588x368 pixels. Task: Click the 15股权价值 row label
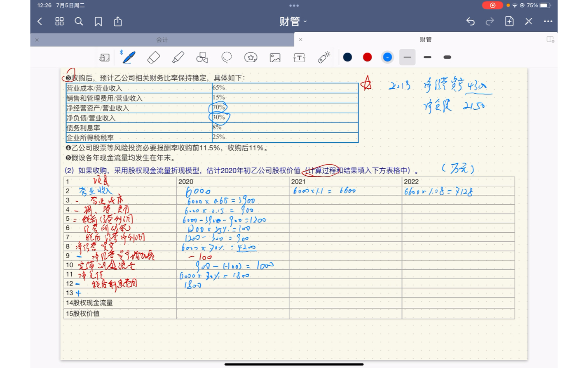pyautogui.click(x=83, y=314)
